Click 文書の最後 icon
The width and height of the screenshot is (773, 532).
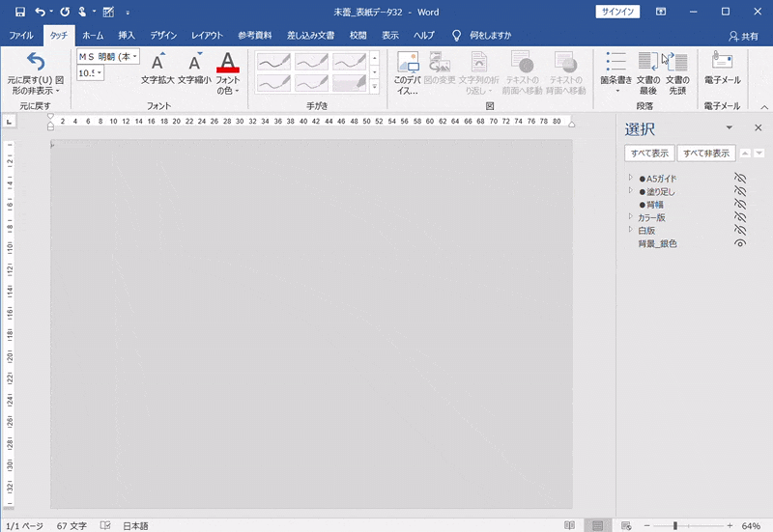coord(647,62)
